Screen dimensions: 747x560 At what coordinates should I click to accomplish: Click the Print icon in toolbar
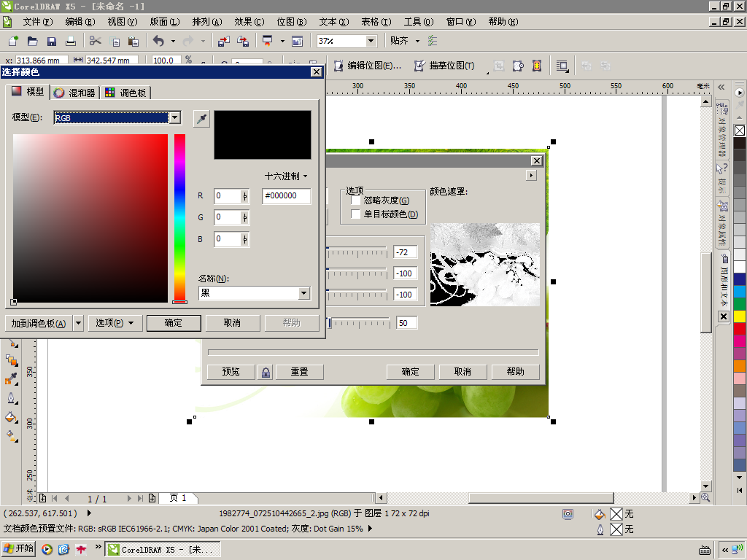pos(71,41)
